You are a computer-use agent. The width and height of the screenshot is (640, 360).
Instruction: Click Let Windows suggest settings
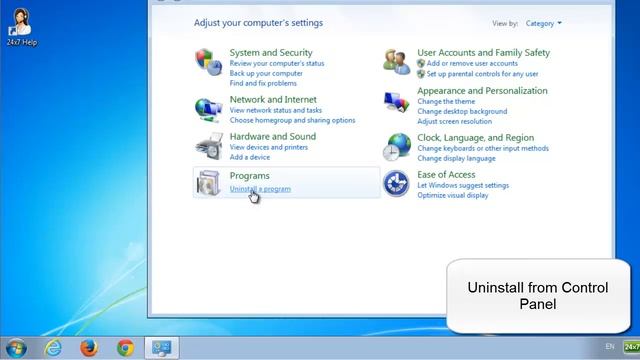coord(463,185)
